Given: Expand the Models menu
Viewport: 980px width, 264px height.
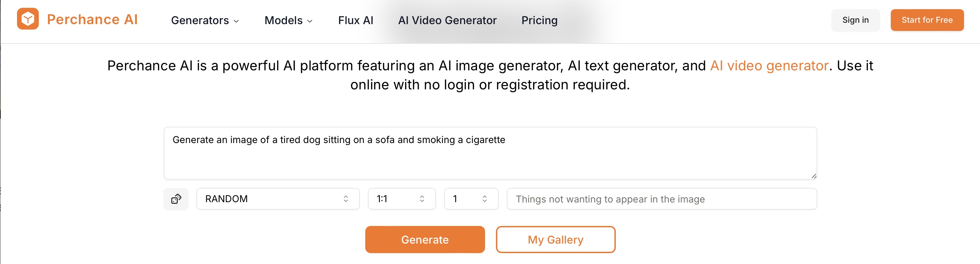Looking at the screenshot, I should [288, 20].
